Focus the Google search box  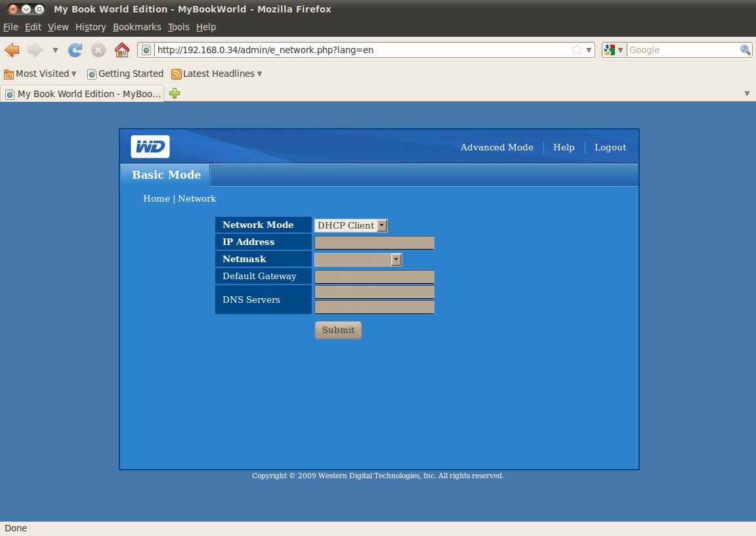pos(683,50)
